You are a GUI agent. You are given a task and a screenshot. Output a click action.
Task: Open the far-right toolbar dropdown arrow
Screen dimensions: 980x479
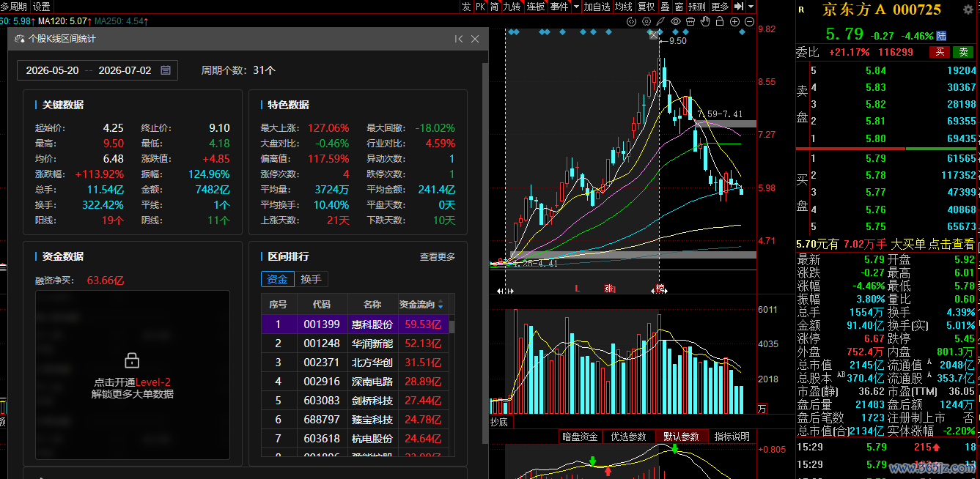point(751,7)
